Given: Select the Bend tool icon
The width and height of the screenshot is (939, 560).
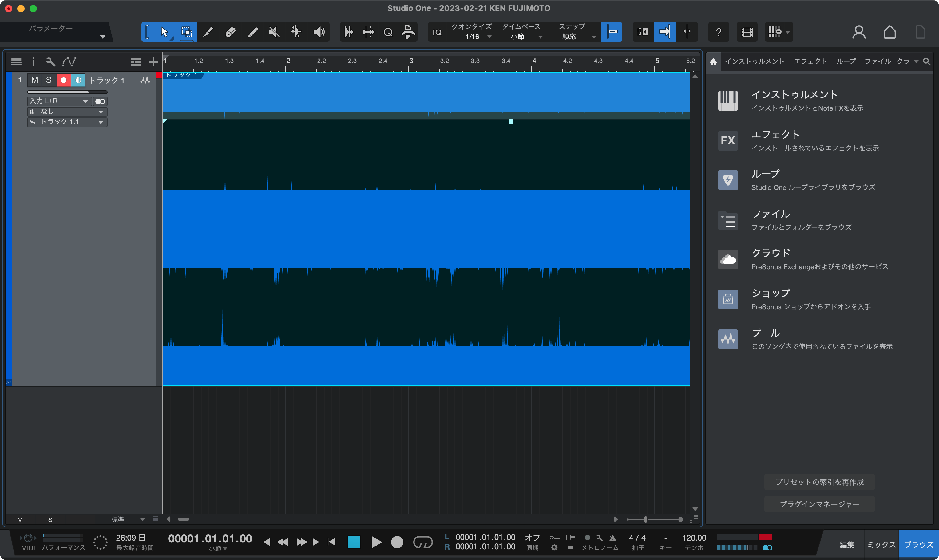Looking at the screenshot, I should (297, 32).
